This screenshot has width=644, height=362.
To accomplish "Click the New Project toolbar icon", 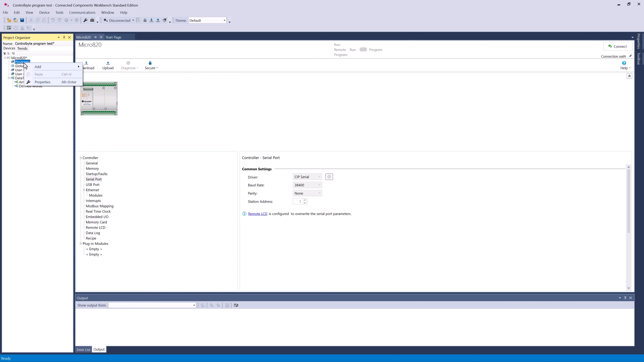I will (x=9, y=20).
